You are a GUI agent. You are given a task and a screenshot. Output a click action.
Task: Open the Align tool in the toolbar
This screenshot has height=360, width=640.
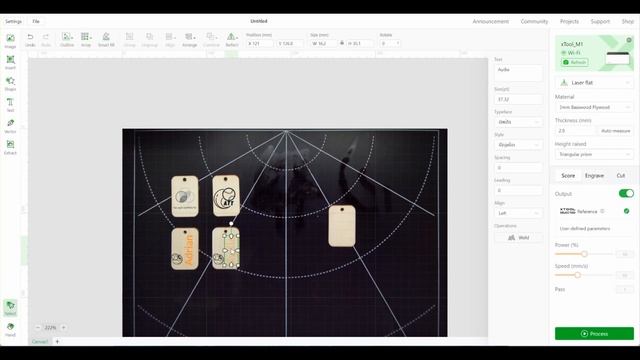click(x=170, y=40)
